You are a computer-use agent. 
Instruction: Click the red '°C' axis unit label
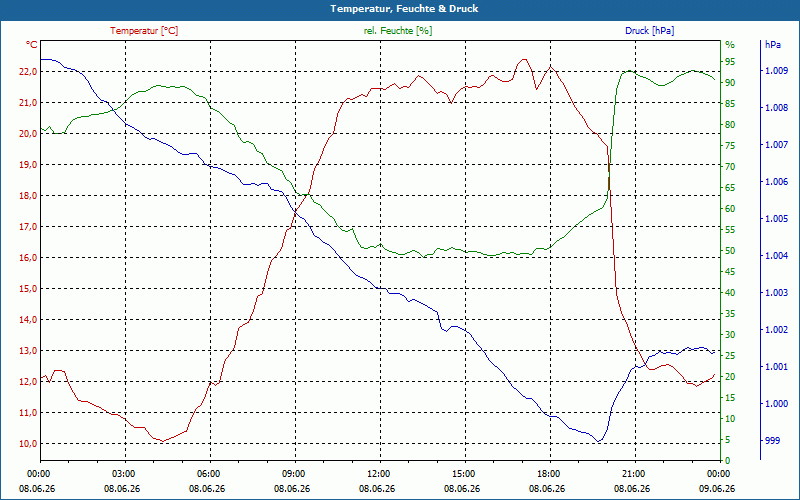point(32,45)
